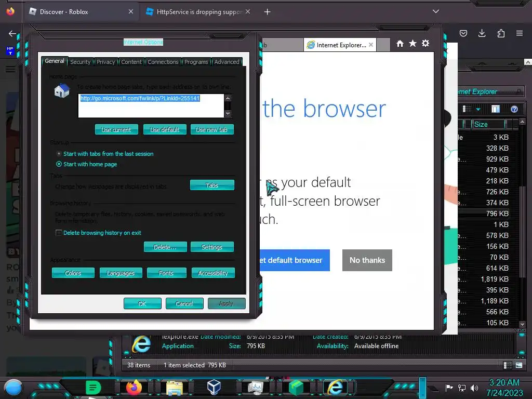
Task: Click No thanks in Internet Explorer
Action: tap(367, 260)
